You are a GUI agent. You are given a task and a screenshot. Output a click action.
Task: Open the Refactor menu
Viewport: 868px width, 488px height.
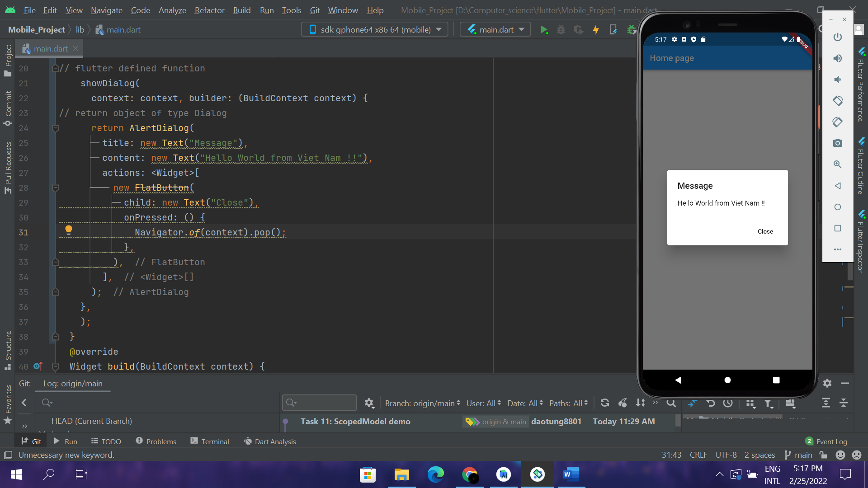(209, 10)
